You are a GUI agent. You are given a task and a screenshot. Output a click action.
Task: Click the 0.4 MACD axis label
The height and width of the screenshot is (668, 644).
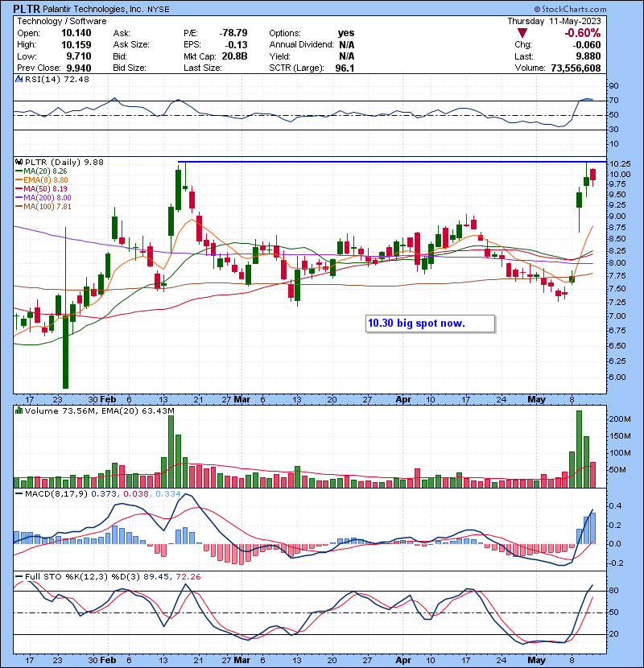pyautogui.click(x=617, y=506)
